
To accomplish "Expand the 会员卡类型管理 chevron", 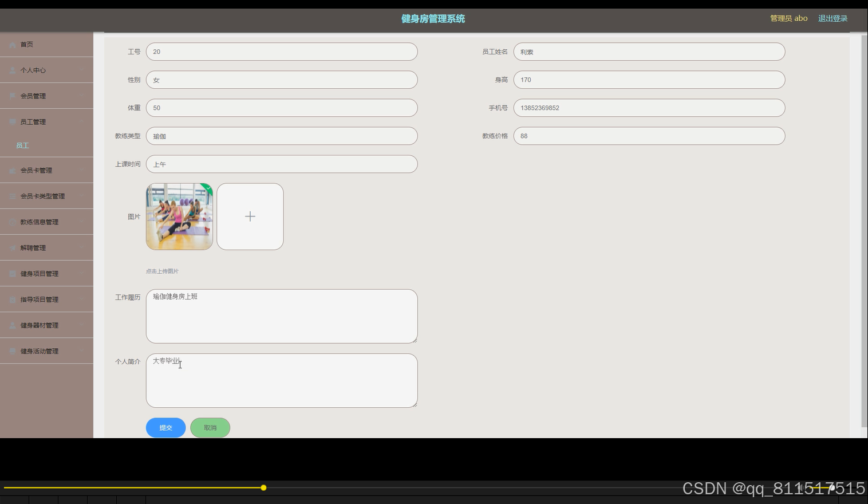I will click(x=82, y=196).
